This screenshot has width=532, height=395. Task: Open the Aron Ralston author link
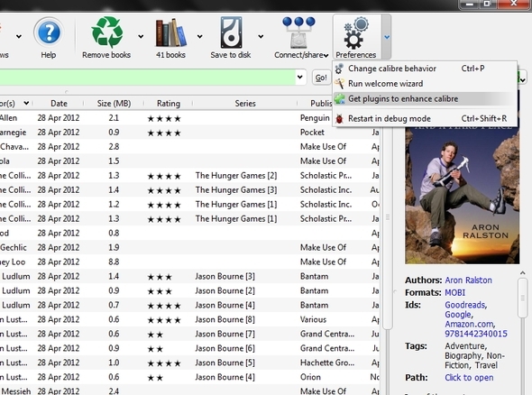468,280
